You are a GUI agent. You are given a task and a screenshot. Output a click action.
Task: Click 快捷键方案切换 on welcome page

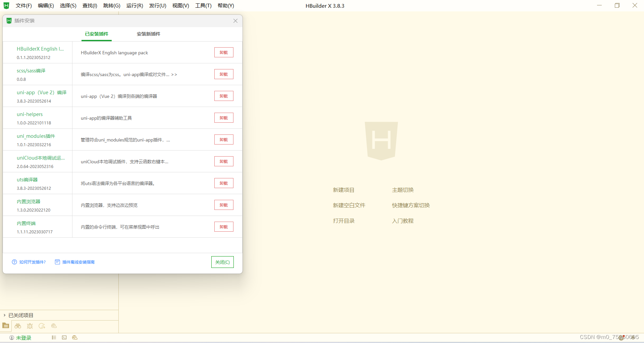(x=411, y=206)
